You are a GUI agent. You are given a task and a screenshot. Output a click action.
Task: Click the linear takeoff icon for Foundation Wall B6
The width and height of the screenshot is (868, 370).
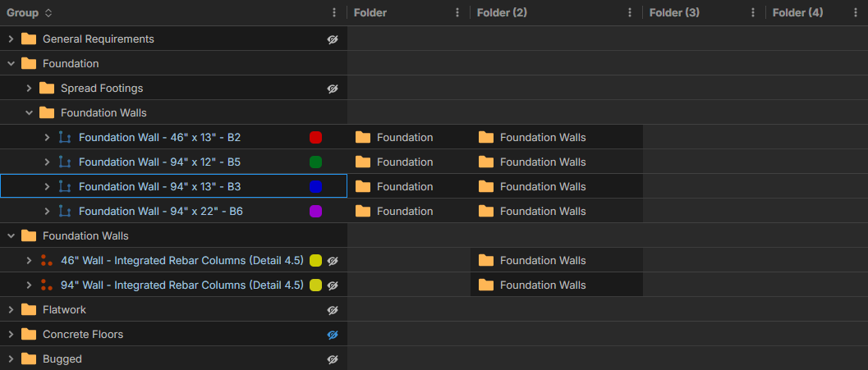(65, 212)
